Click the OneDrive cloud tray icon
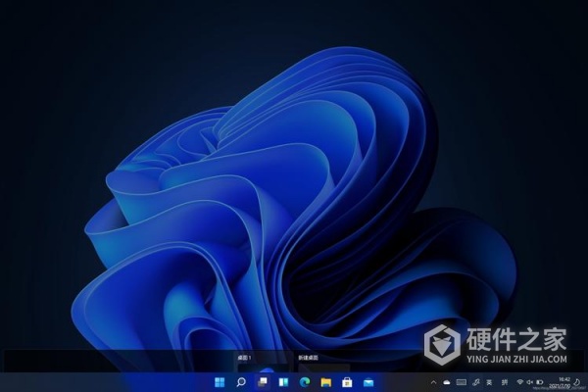This screenshot has width=588, height=392. pyautogui.click(x=446, y=382)
